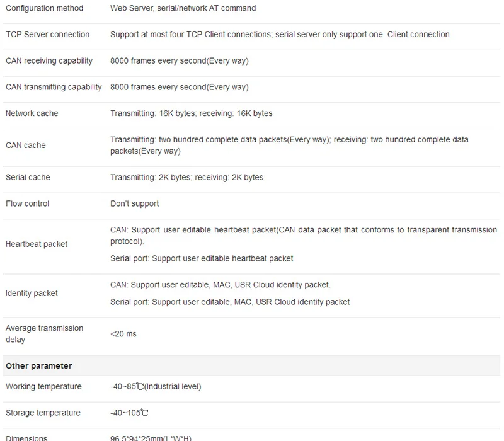Click the Storage temperature label
The image size is (504, 441).
(x=43, y=413)
